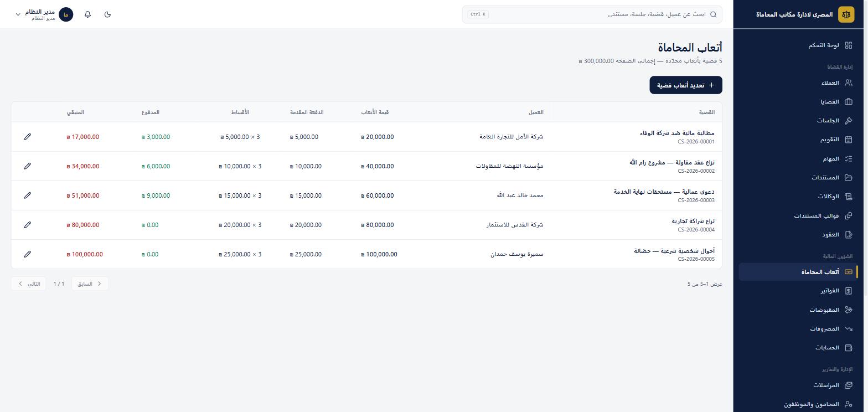Edit fees for case CS-2026-00001 via the pencil icon
Screen dimensions: 868x412
[28, 137]
